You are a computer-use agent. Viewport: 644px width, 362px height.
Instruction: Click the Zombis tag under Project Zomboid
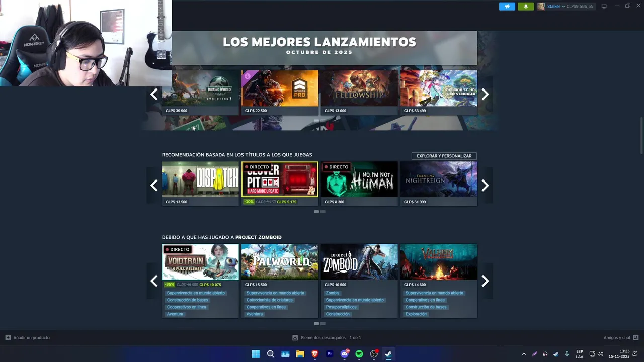coord(333,293)
